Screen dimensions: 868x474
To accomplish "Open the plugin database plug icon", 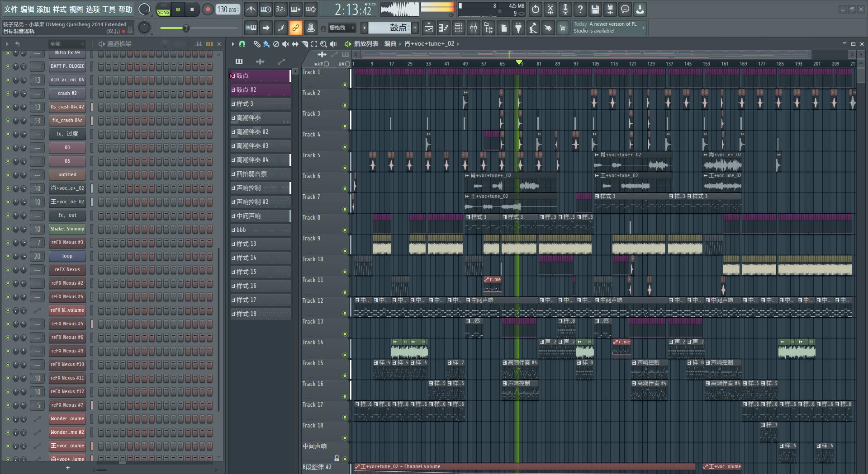I will (518, 28).
